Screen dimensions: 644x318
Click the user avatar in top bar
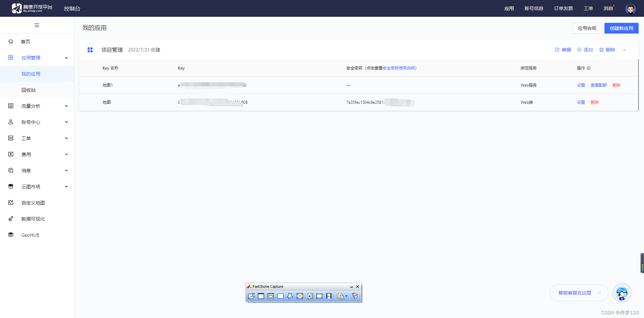pyautogui.click(x=631, y=9)
